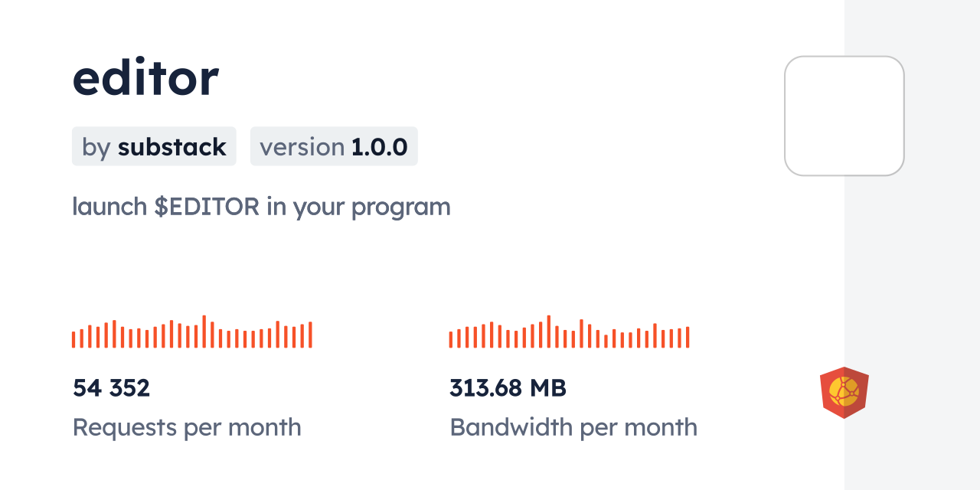Click the tallest bar in the bandwidth chart
980x490 pixels.
[549, 332]
